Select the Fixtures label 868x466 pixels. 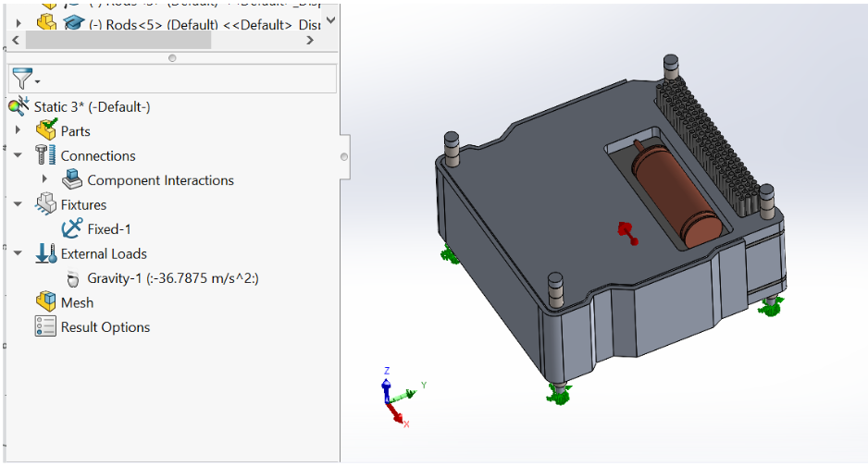point(83,205)
